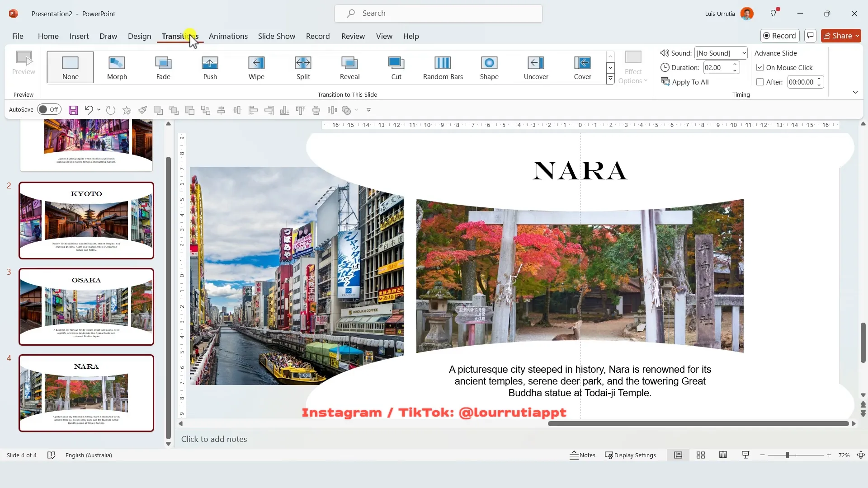Open Display Settings
Viewport: 868px width, 488px height.
(x=631, y=455)
